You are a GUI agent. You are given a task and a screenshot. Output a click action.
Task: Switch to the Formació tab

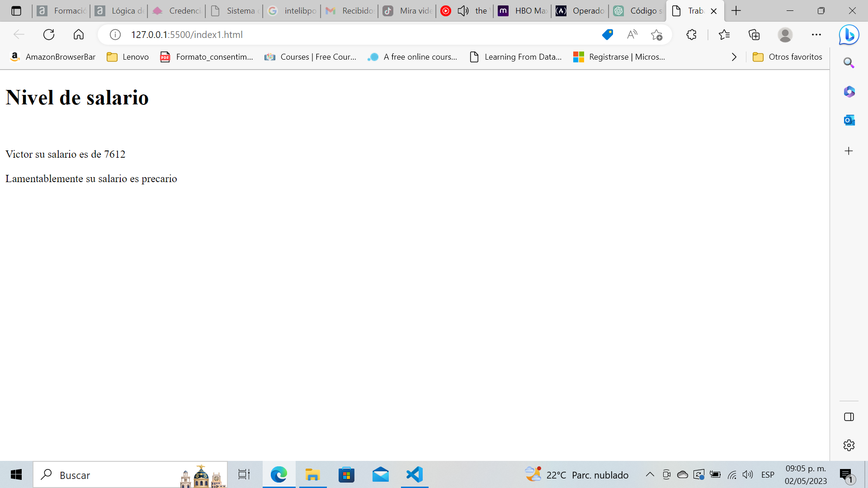(61, 11)
